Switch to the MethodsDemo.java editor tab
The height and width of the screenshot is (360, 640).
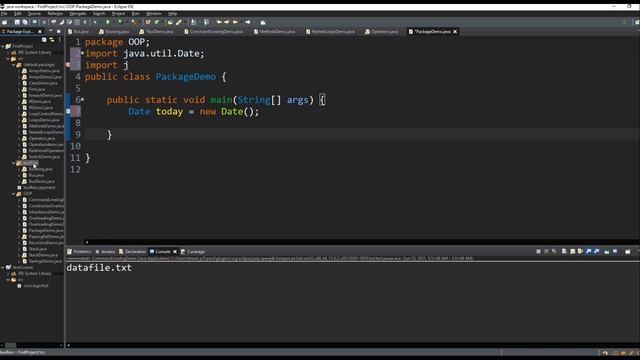pos(274,31)
